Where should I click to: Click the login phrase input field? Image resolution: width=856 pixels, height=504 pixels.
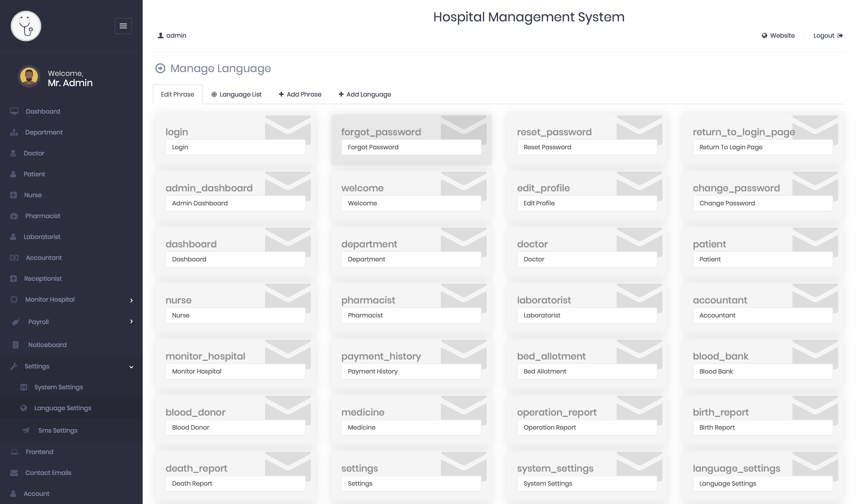(235, 147)
